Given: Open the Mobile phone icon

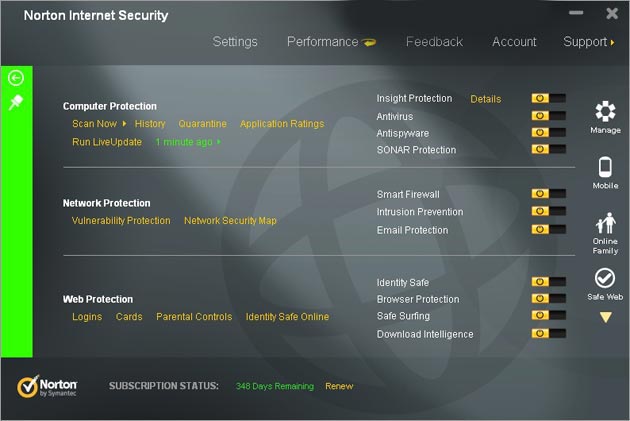Looking at the screenshot, I should [x=605, y=167].
